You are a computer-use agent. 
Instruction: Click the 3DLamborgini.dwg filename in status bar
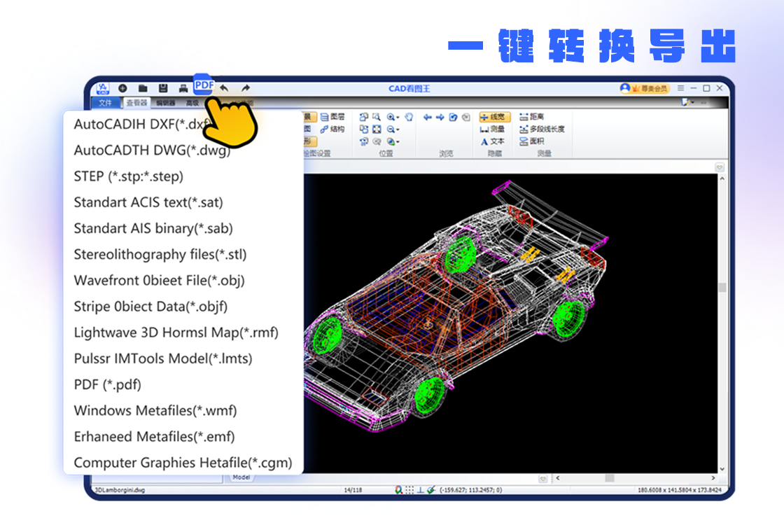pos(120,490)
